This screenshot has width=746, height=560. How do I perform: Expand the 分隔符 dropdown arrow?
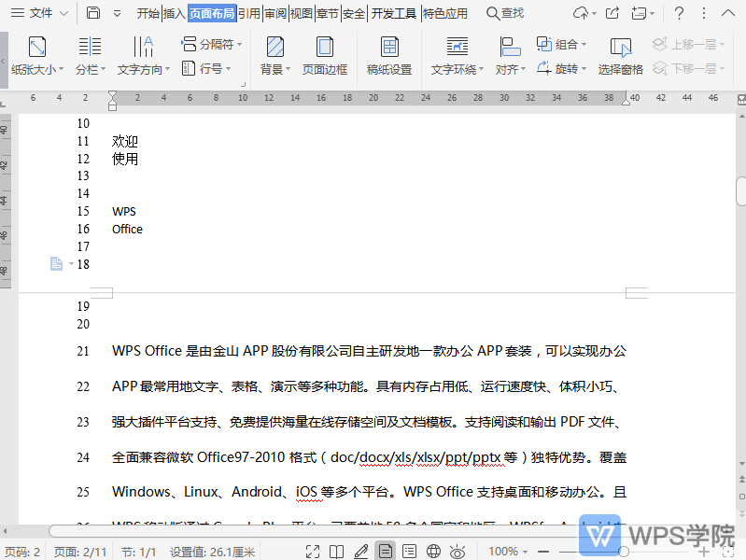(239, 44)
